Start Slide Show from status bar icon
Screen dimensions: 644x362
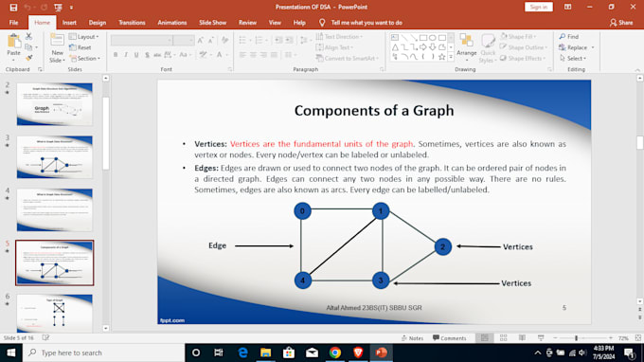click(x=541, y=337)
